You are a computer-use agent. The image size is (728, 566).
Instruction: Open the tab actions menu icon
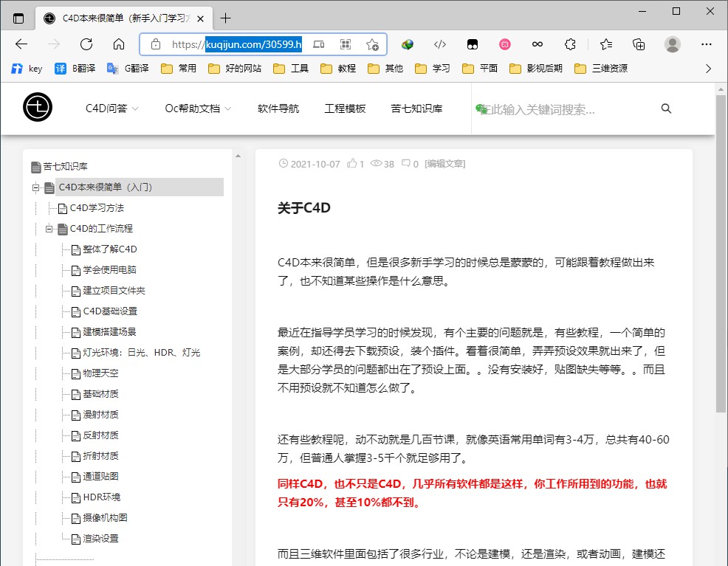coord(18,18)
